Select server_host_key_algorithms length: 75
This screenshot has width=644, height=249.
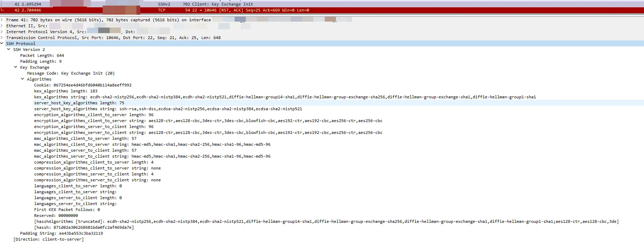[79, 103]
